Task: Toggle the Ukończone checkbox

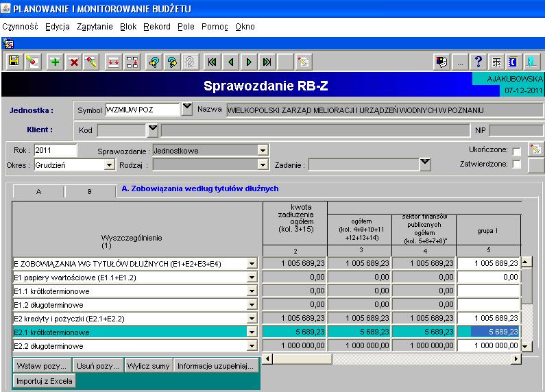Action: point(517,151)
